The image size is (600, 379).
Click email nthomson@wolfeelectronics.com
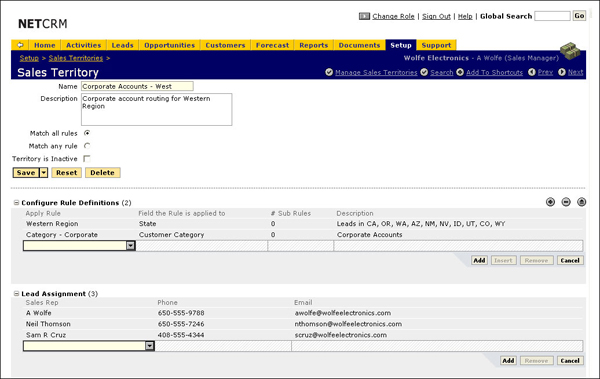pyautogui.click(x=348, y=324)
